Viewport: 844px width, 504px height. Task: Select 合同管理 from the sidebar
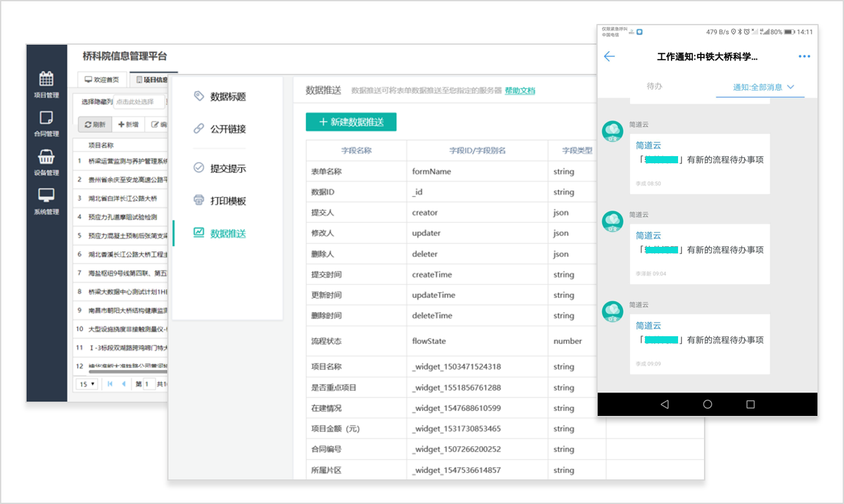(x=45, y=124)
